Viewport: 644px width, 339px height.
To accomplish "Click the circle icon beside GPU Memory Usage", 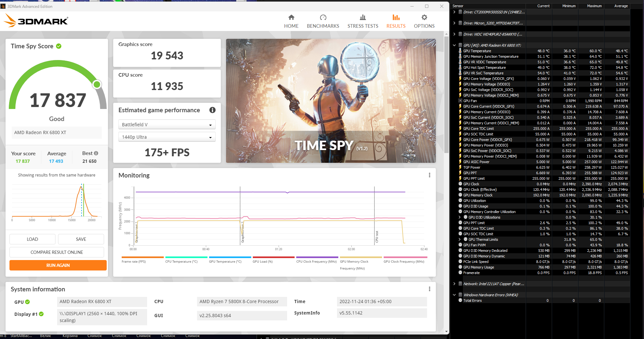I will point(460,267).
